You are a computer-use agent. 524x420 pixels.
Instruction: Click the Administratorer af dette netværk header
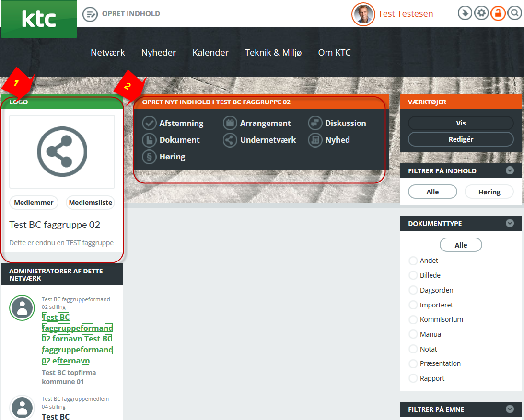(62, 274)
